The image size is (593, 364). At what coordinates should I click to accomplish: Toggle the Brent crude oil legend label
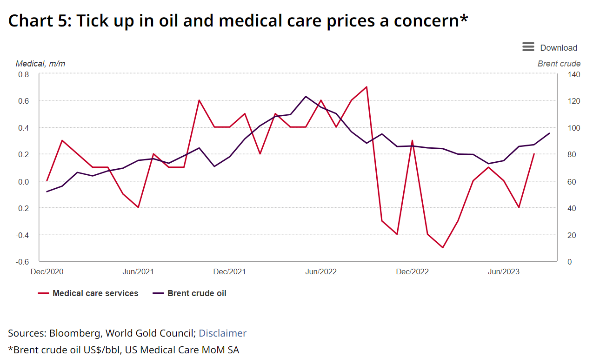197,293
